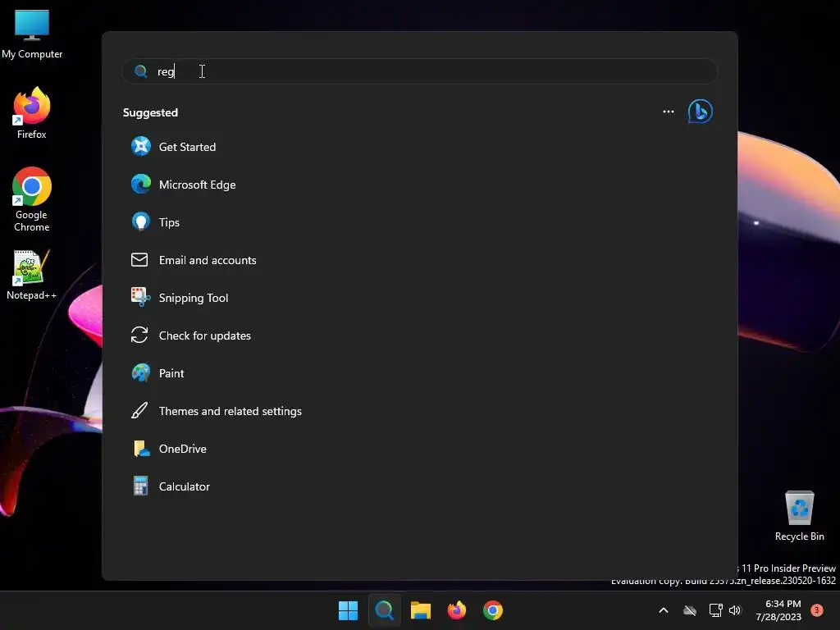Click inside the search text field

coord(420,71)
